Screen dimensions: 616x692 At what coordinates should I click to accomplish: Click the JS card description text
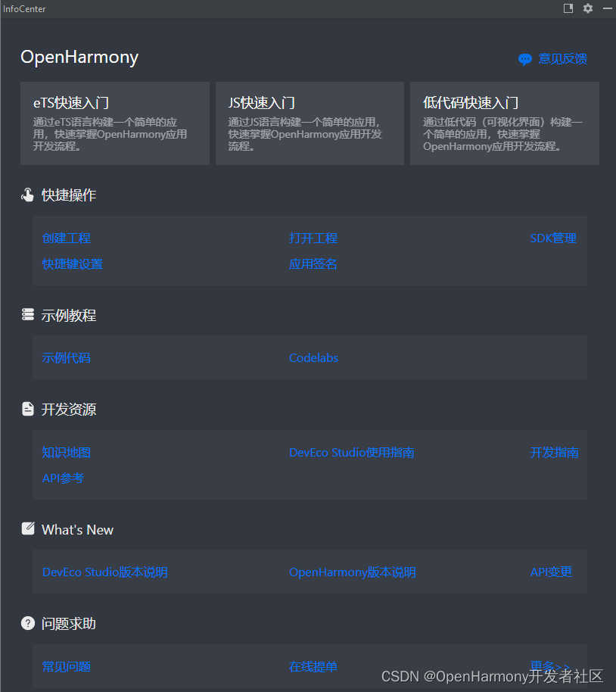pos(305,134)
